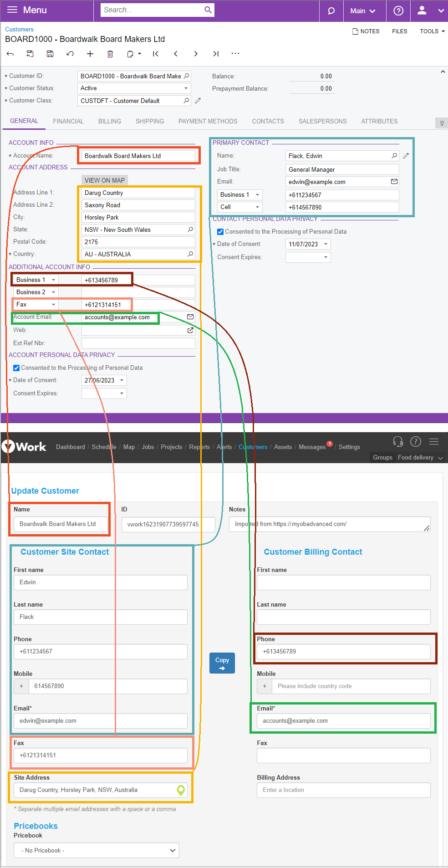Open Files for this customer
The height and width of the screenshot is (868, 448).
tap(400, 31)
